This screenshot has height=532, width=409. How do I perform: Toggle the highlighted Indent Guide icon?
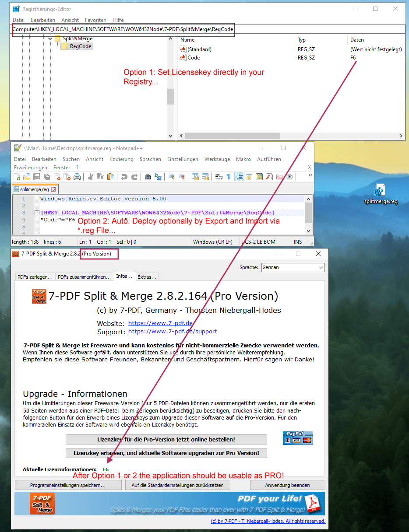click(240, 177)
